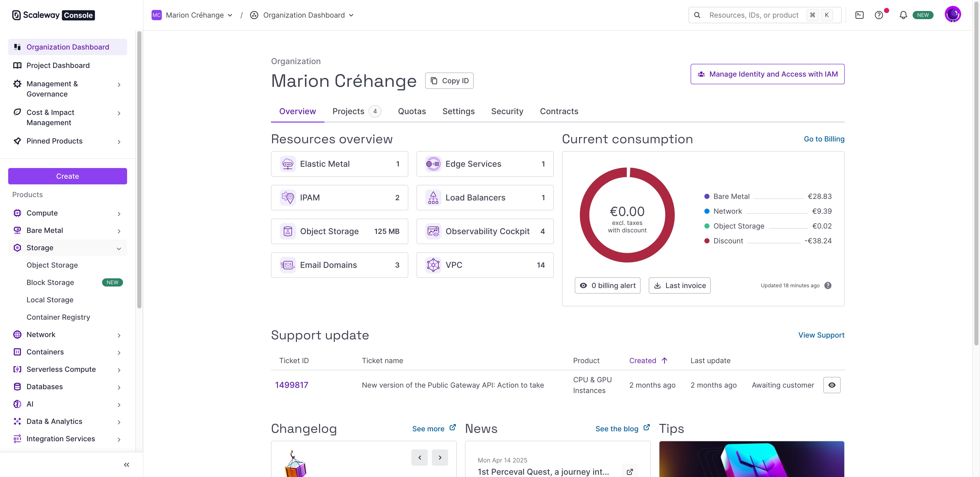Open Changelog See more link
This screenshot has height=477, width=980.
point(434,429)
